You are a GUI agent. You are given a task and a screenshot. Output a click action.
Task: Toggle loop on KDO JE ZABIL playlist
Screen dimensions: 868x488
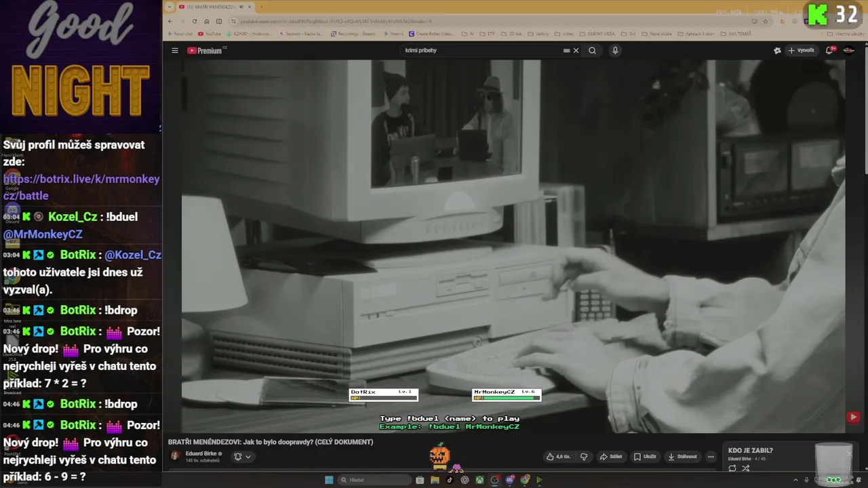732,468
